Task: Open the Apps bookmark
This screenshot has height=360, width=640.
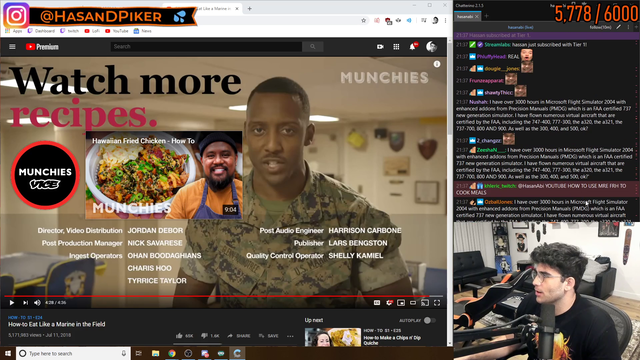Action: tap(14, 31)
